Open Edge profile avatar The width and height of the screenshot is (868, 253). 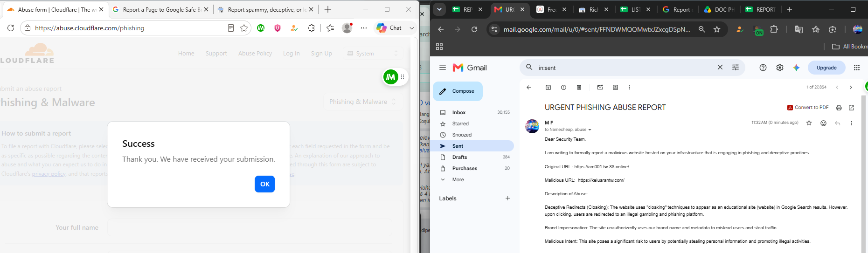(x=347, y=28)
